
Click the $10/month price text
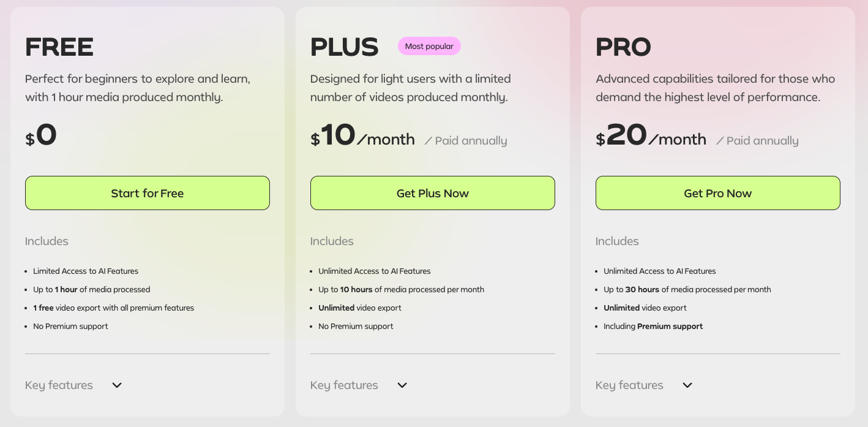click(x=362, y=137)
